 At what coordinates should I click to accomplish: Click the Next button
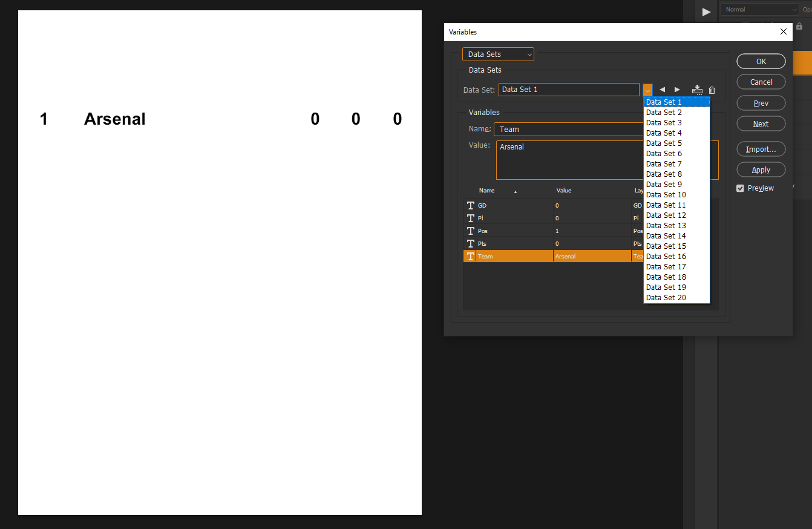point(761,123)
